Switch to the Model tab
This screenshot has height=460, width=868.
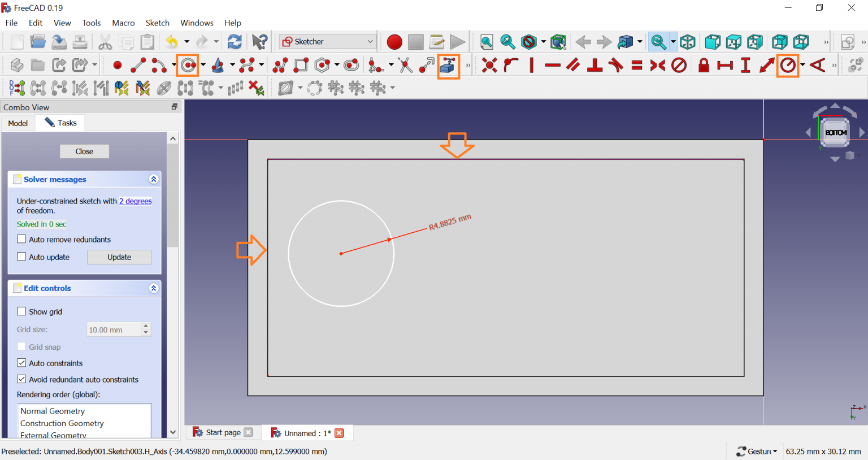pos(18,123)
